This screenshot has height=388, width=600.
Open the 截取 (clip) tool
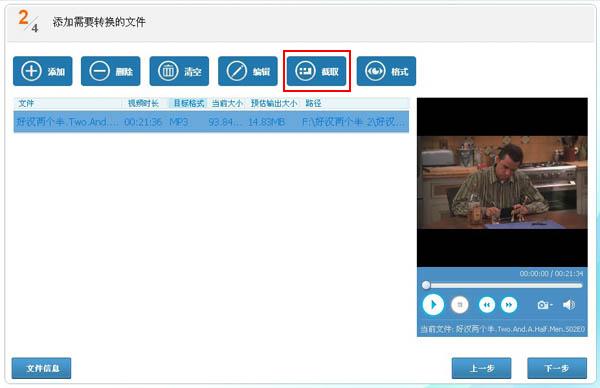coord(316,71)
